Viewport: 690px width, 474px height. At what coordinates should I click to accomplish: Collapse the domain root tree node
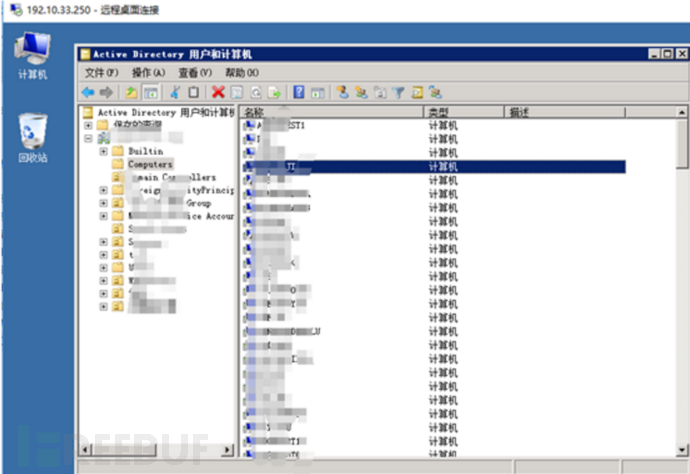coord(89,138)
